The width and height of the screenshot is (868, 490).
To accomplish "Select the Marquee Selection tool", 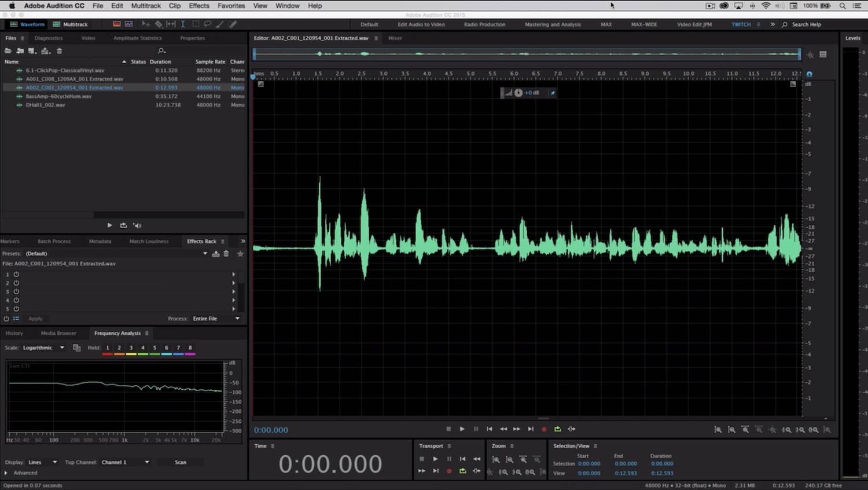I will [x=196, y=24].
